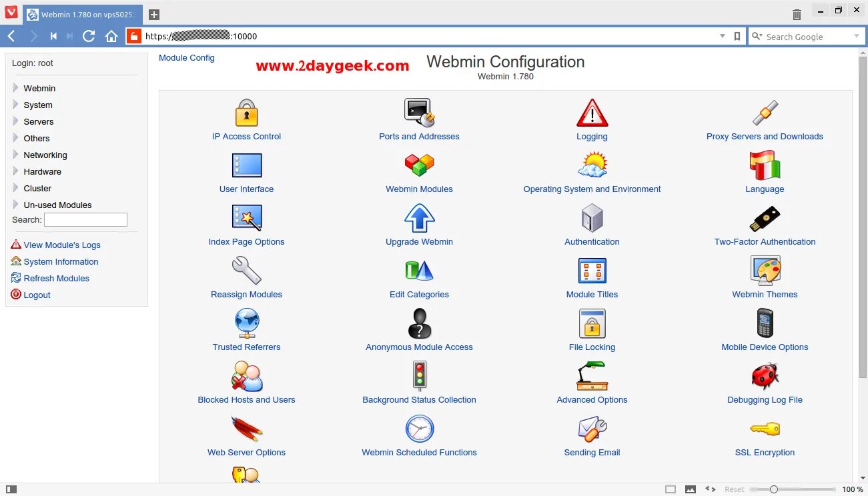Open a new browser tab
Image resolution: width=868 pixels, height=496 pixels.
click(153, 15)
